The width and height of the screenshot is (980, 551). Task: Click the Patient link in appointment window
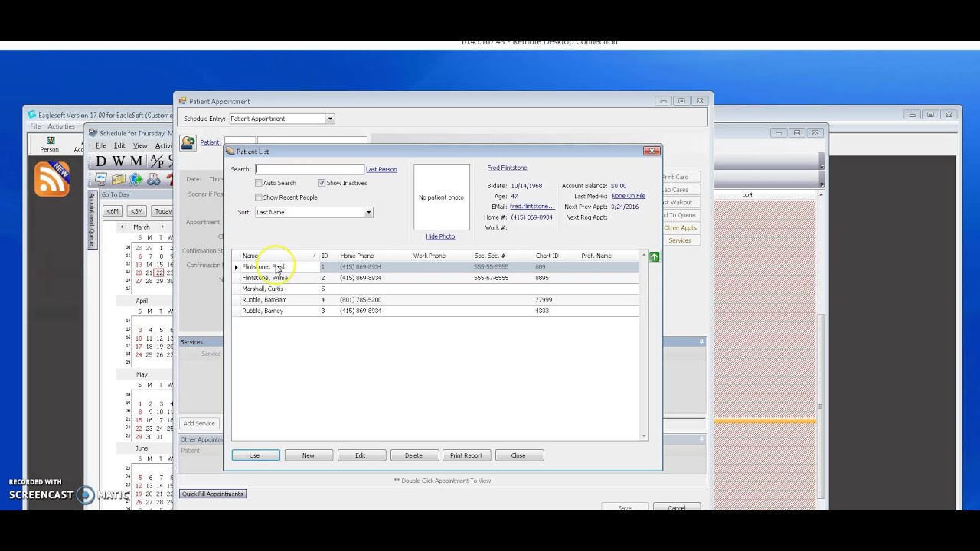tap(210, 142)
